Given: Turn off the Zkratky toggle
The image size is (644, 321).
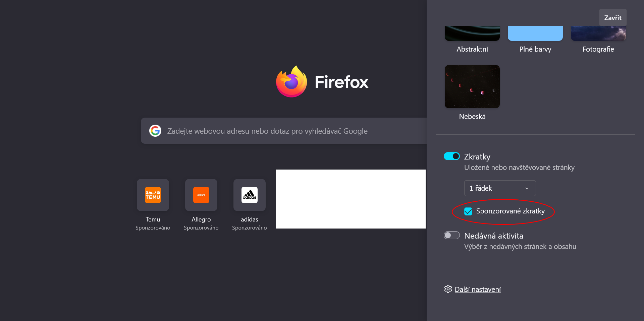Looking at the screenshot, I should point(452,156).
